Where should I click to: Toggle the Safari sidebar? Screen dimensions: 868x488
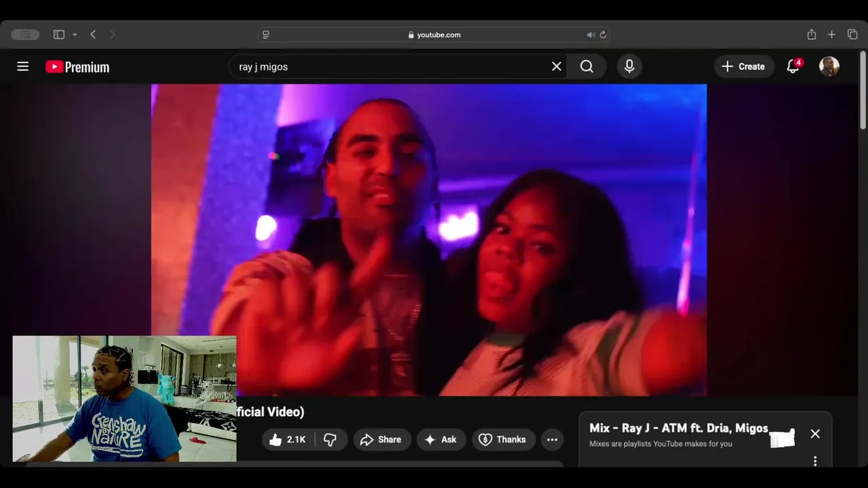tap(59, 35)
